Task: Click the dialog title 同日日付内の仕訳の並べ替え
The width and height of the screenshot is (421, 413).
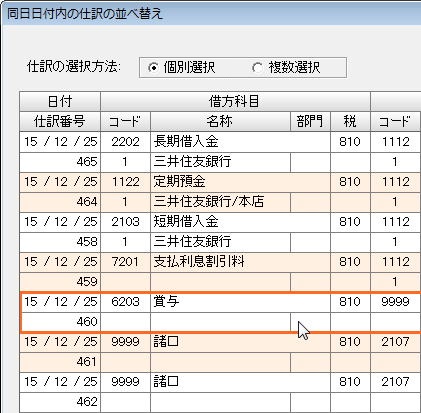Action: point(85,14)
